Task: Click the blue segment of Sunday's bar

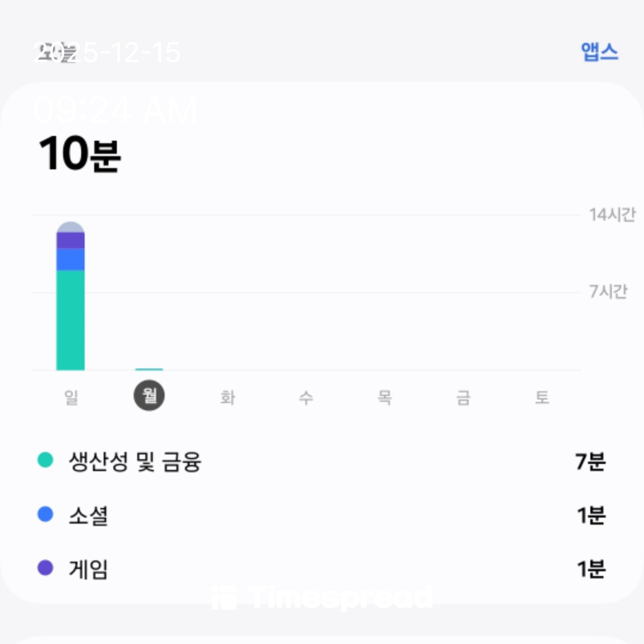Action: 70,259
